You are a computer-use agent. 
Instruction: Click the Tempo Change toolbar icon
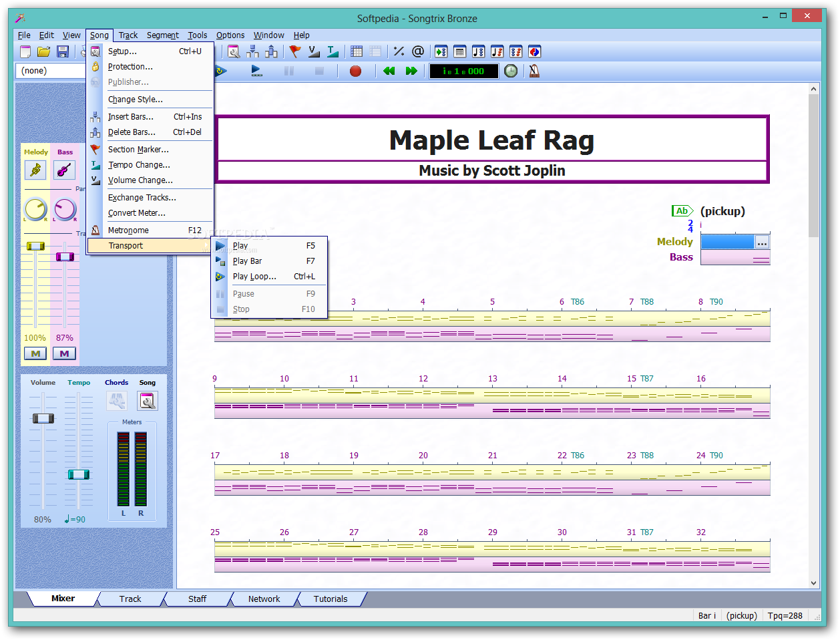click(x=333, y=51)
